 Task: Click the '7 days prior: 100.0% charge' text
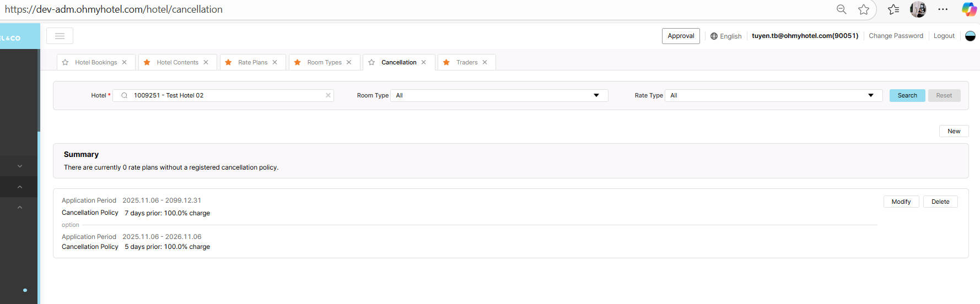(x=167, y=213)
